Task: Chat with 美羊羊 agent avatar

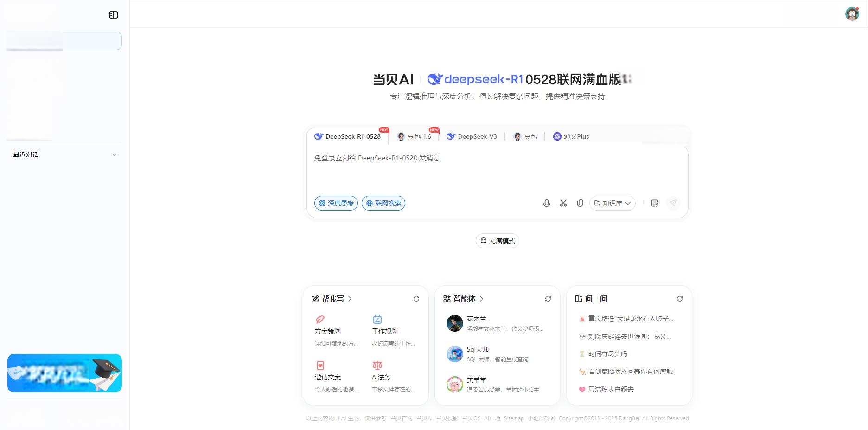Action: coord(454,385)
